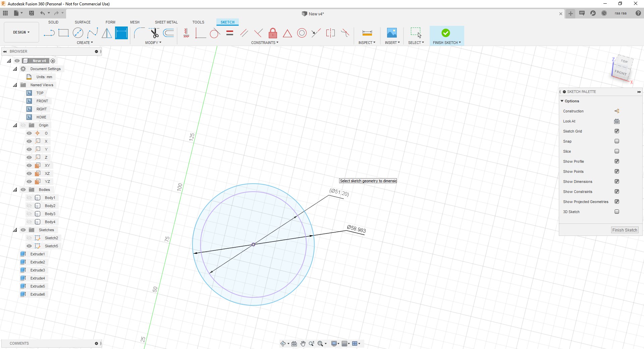Apply the Tangent constraint

point(215,33)
